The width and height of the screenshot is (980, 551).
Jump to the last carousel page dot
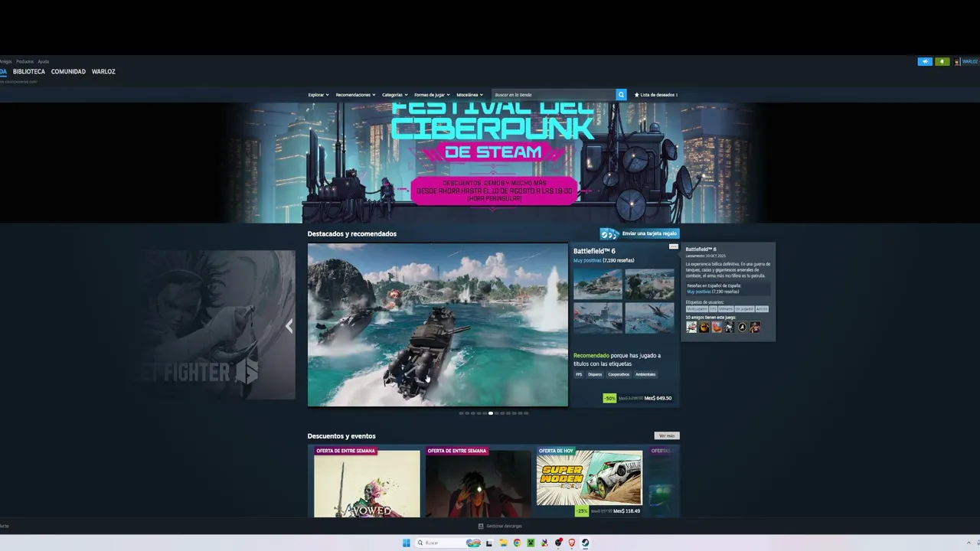pyautogui.click(x=526, y=413)
